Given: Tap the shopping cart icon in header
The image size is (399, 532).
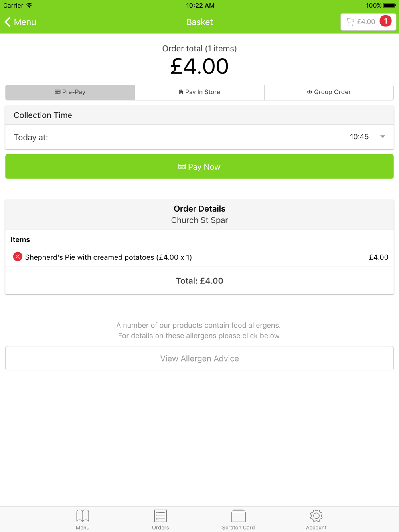Looking at the screenshot, I should coord(350,22).
